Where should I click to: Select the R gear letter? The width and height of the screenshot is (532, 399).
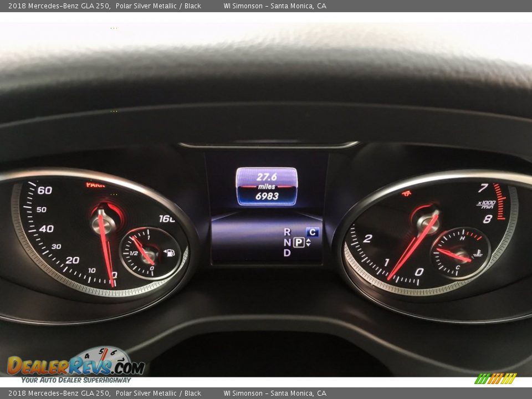click(x=287, y=232)
